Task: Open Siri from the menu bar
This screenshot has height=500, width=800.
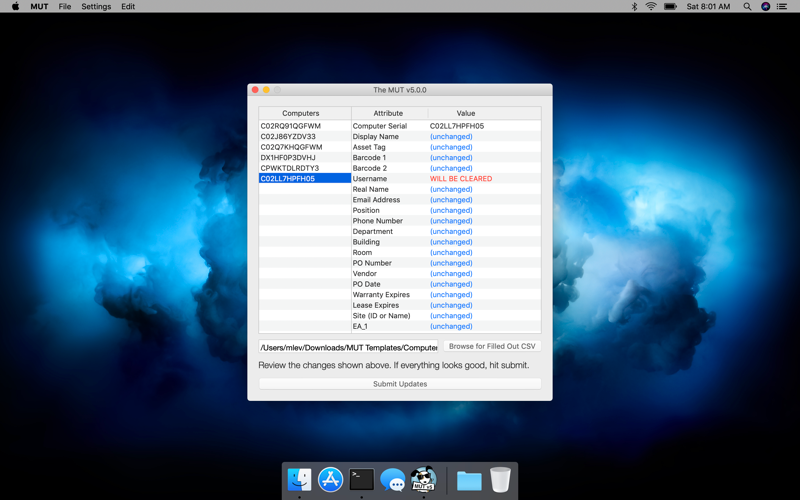Action: pos(765,6)
